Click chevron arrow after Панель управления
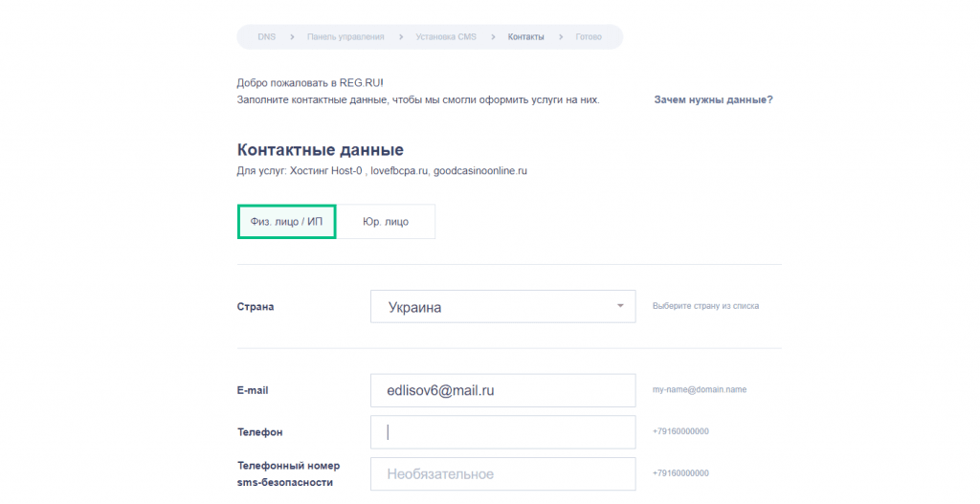Screen dimensions: 980x504 tap(401, 37)
